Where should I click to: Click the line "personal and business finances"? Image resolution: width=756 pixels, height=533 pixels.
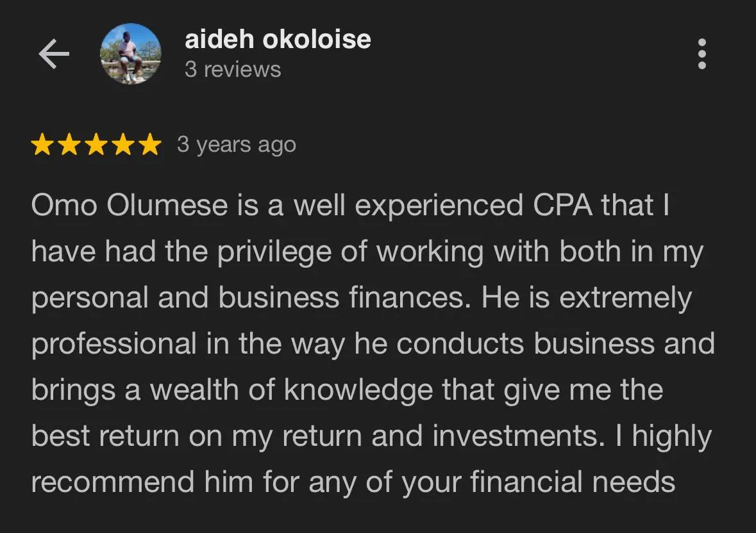click(362, 299)
